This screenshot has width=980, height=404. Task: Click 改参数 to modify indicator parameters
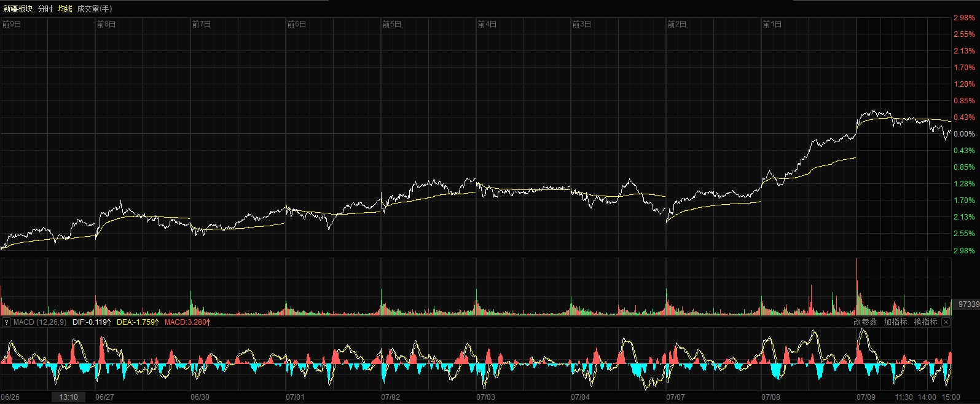(865, 322)
